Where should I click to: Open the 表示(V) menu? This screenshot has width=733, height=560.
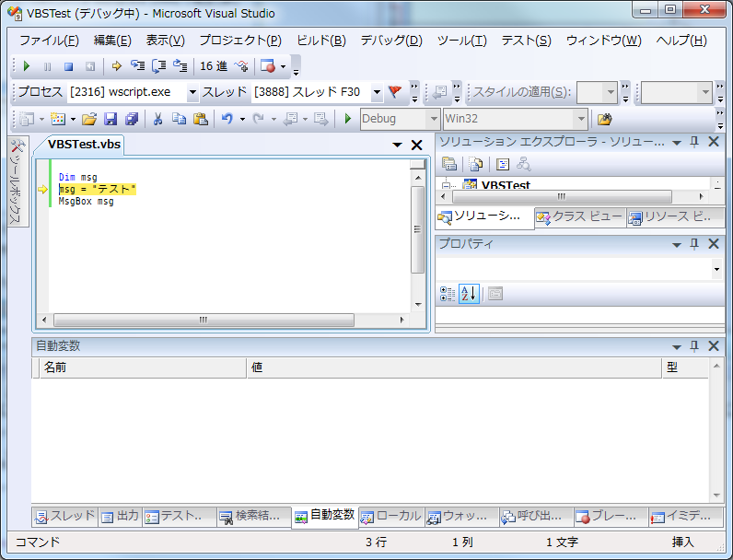[x=166, y=41]
